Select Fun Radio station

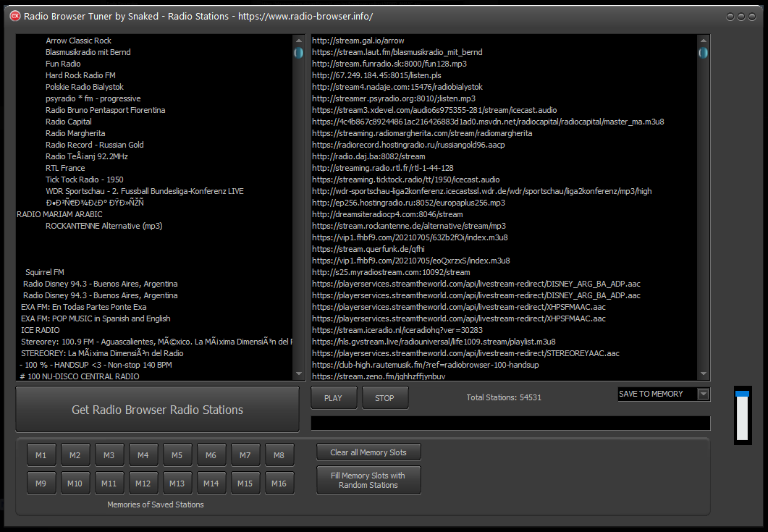(x=63, y=64)
